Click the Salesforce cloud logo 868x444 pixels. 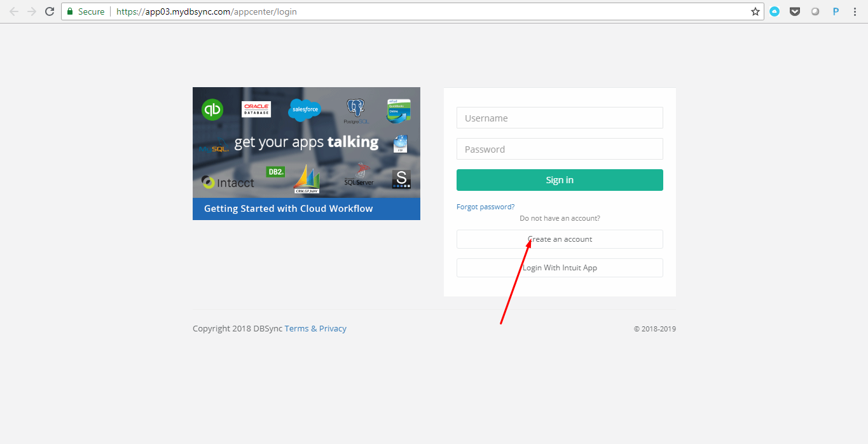pyautogui.click(x=305, y=109)
